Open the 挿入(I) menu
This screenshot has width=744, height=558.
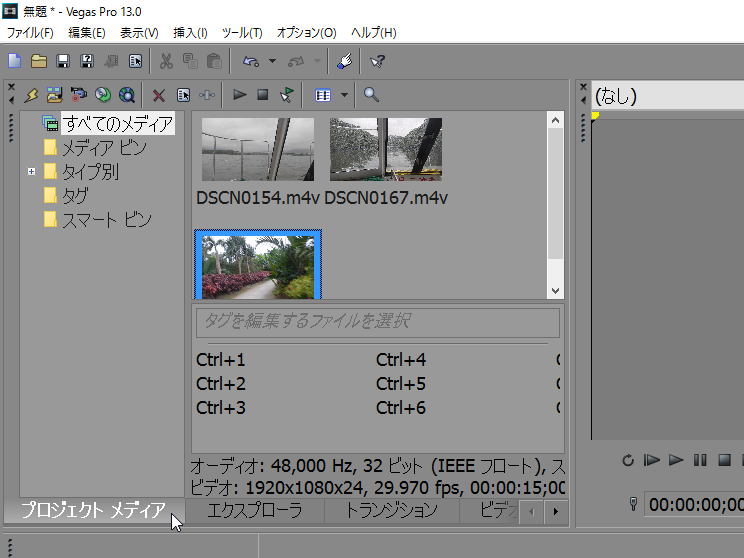pyautogui.click(x=190, y=33)
